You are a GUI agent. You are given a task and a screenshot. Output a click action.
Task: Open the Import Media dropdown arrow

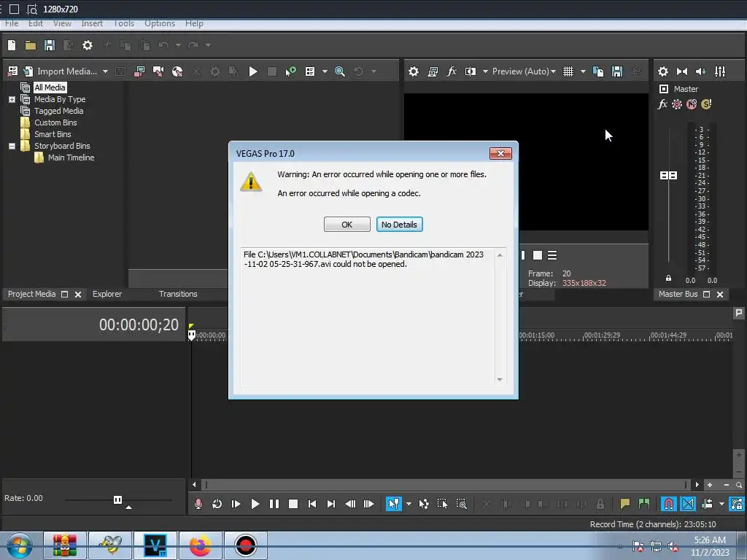(x=105, y=71)
